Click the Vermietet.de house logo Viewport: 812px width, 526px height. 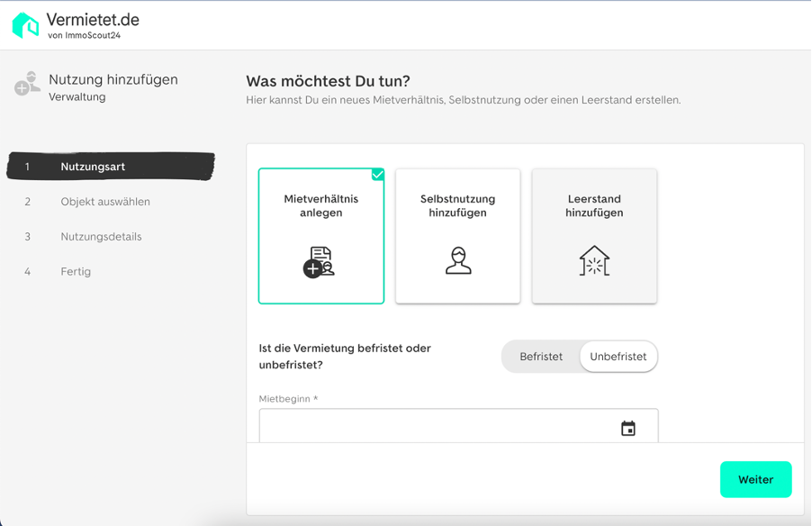pyautogui.click(x=25, y=25)
